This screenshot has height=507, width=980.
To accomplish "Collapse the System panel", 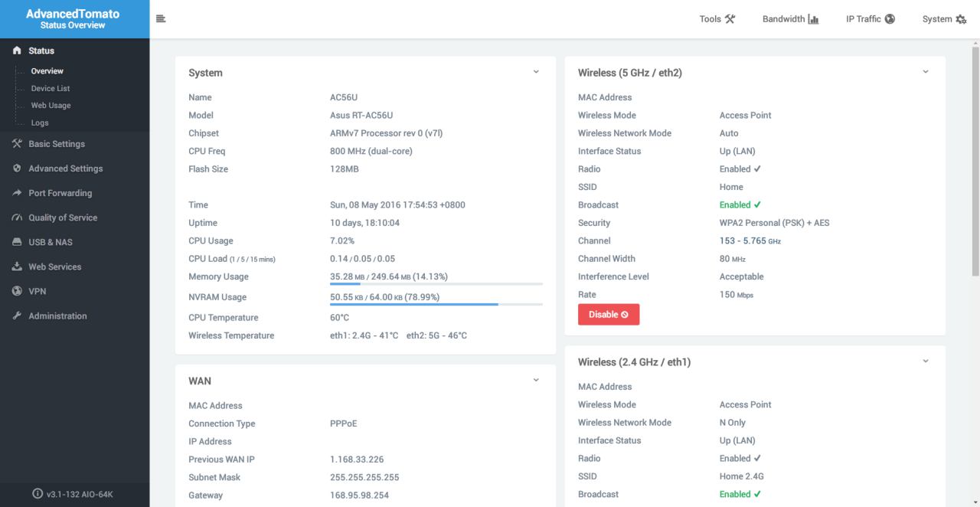I will pyautogui.click(x=536, y=72).
